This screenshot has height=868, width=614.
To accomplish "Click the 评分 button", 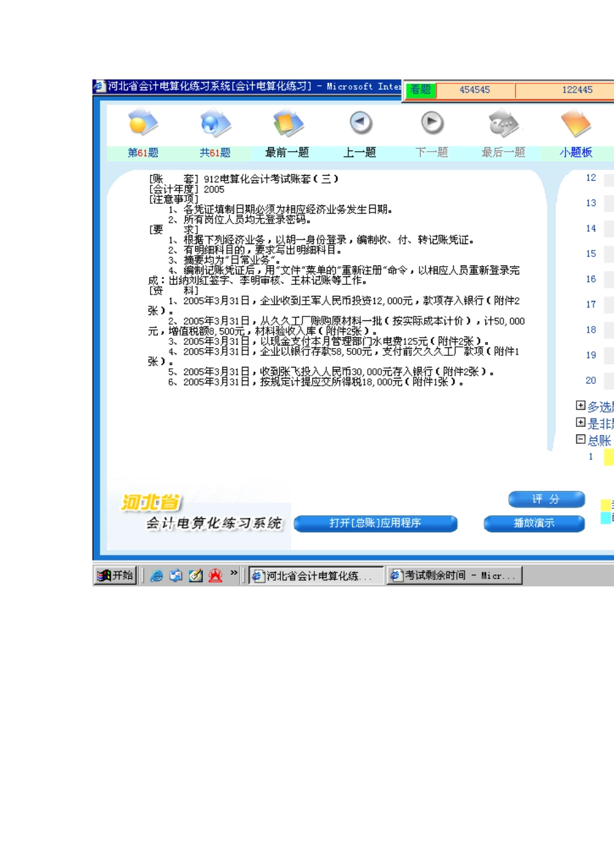I will pyautogui.click(x=546, y=499).
